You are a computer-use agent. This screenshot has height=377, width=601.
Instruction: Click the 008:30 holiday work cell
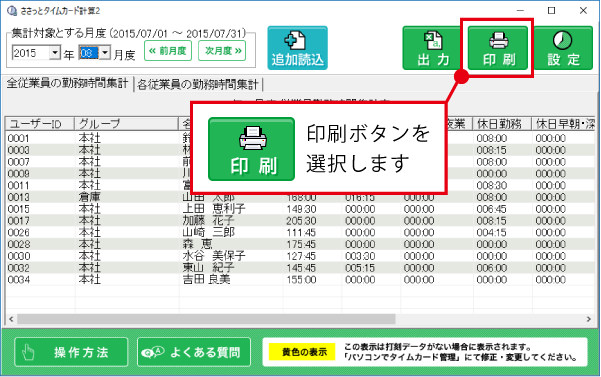(491, 185)
